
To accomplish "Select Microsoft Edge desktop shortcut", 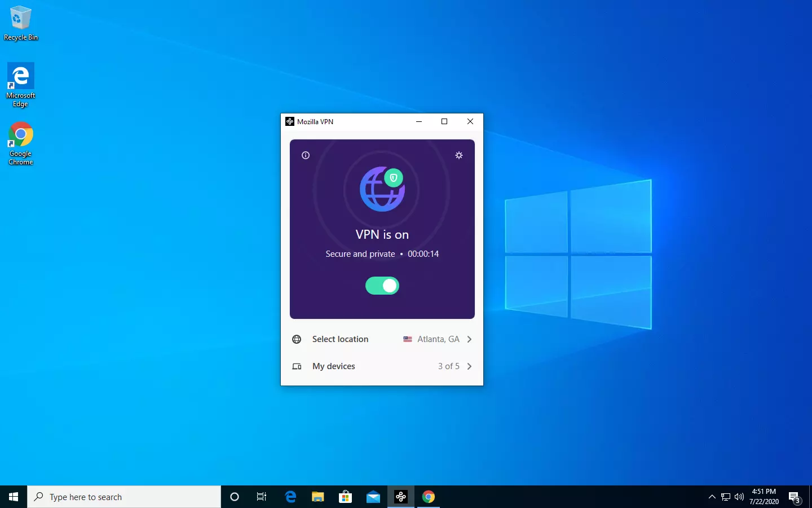I will point(21,85).
